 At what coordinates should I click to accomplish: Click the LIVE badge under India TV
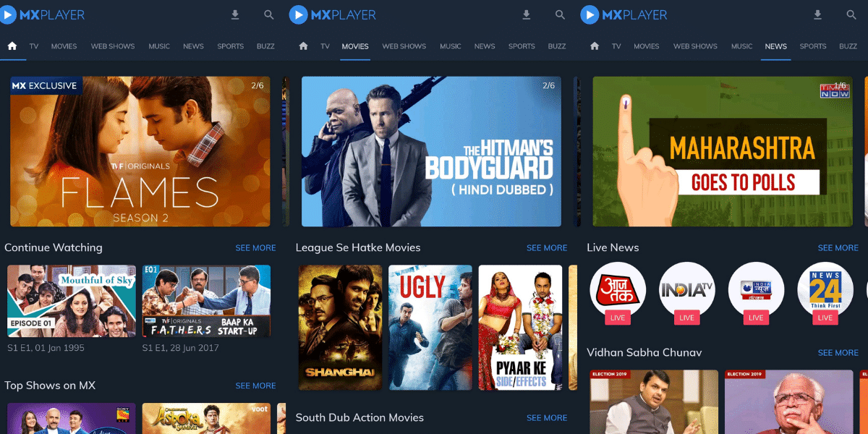click(686, 318)
